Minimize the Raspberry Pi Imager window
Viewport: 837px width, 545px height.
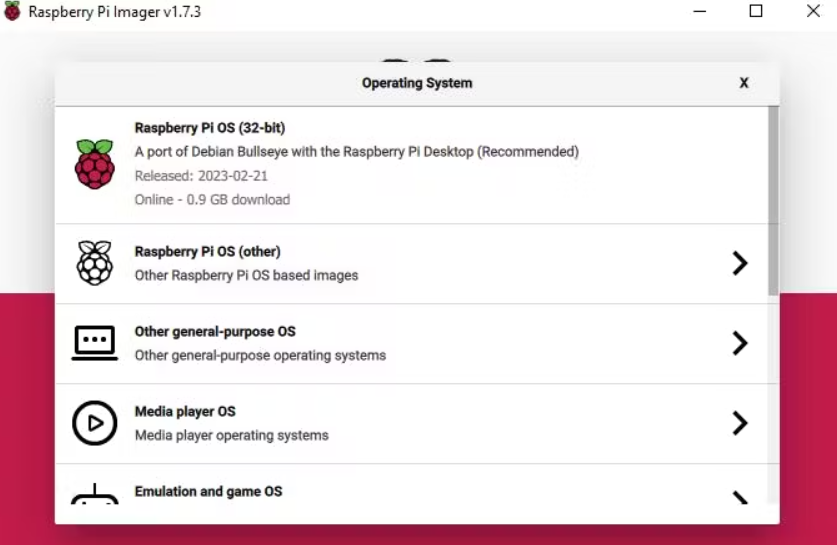click(700, 11)
